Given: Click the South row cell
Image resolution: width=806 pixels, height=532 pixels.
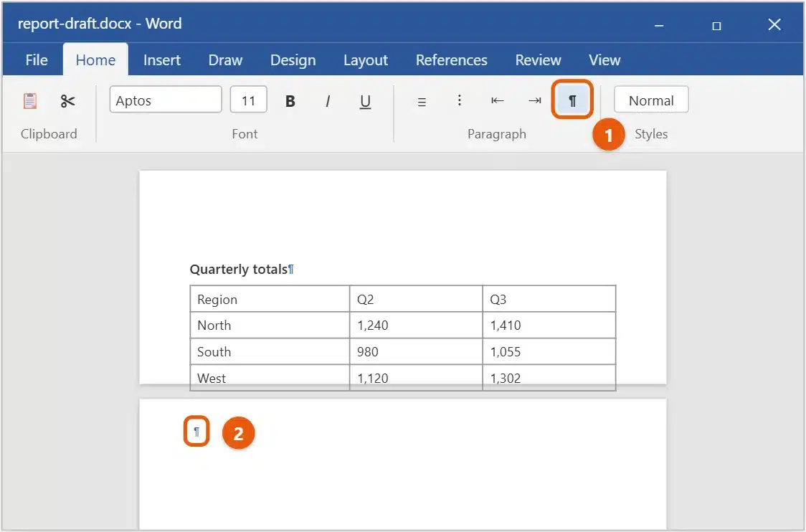Looking at the screenshot, I should [270, 351].
